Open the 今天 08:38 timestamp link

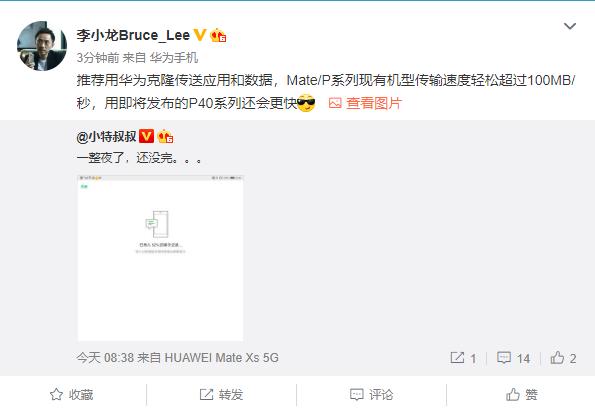[x=105, y=357]
